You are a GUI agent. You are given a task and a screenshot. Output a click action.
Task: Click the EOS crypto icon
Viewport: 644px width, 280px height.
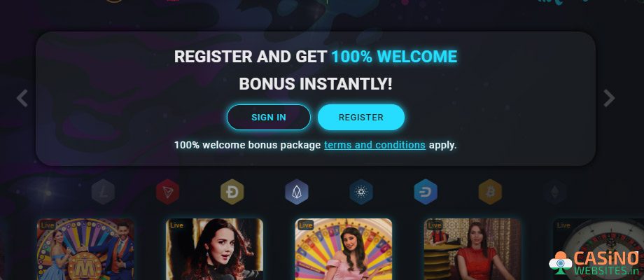(x=297, y=192)
